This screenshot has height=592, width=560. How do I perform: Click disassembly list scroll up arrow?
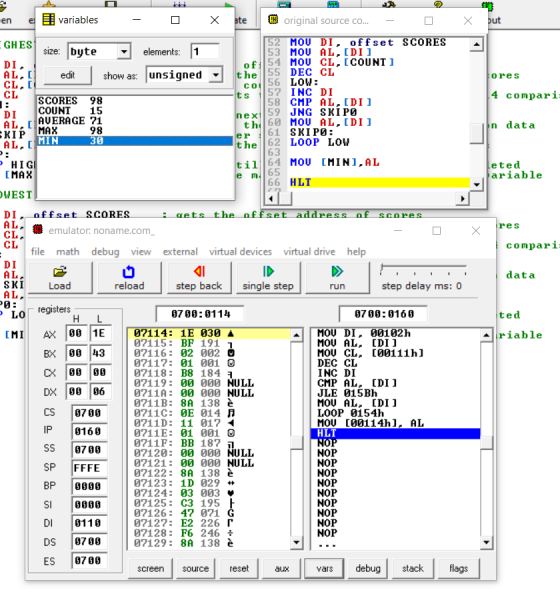coord(486,335)
